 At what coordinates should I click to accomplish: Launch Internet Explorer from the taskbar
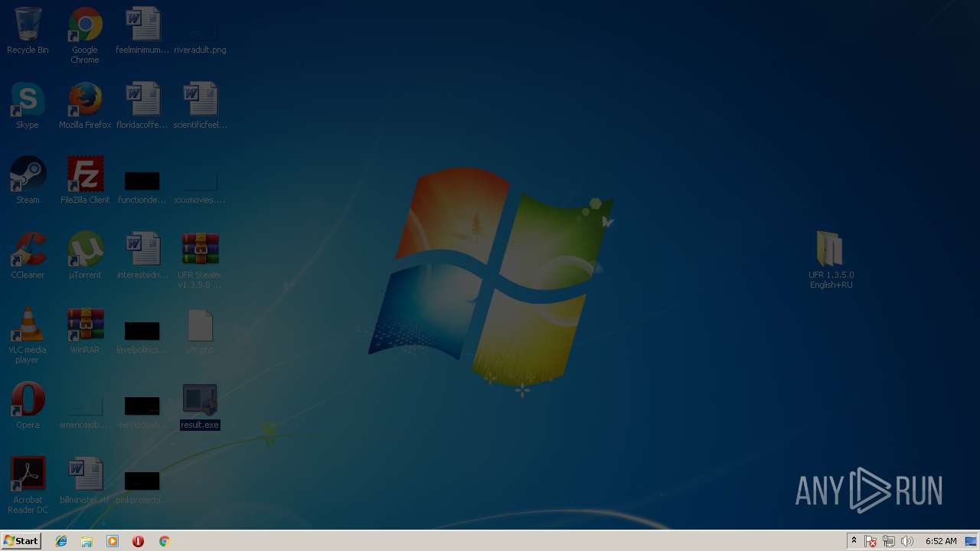(x=61, y=541)
